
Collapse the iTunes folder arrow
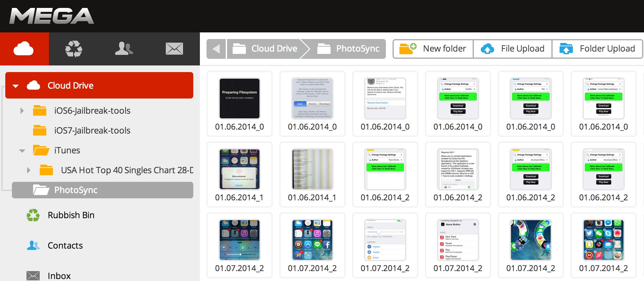coord(22,151)
